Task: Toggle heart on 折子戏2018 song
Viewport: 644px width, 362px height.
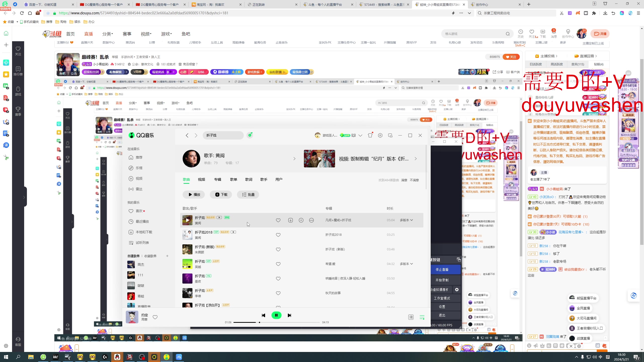Action: (278, 235)
